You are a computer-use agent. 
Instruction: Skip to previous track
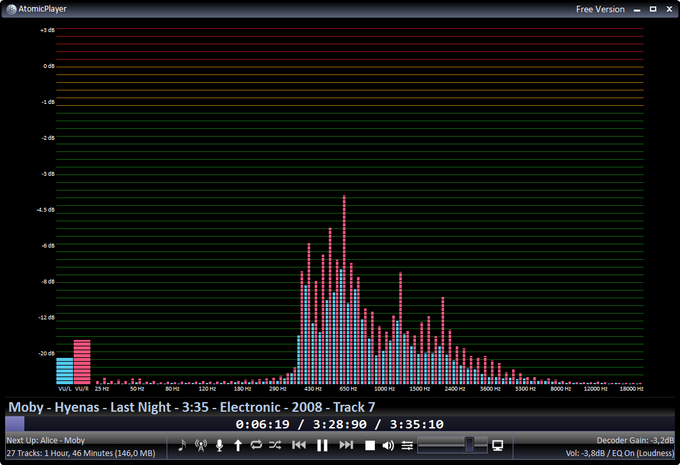click(299, 445)
